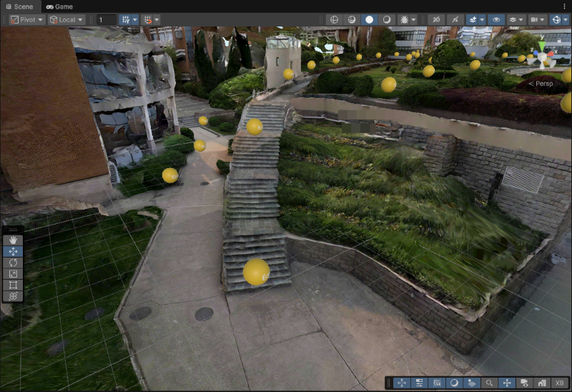Switch to the Game tab
This screenshot has width=572, height=392.
point(59,6)
